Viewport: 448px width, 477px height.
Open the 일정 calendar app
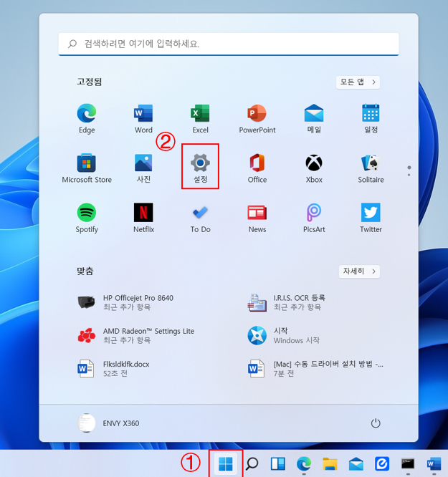click(371, 119)
